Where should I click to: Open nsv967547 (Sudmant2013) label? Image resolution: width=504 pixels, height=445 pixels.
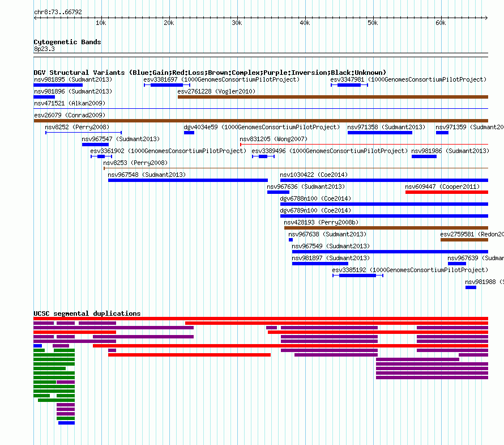pos(121,139)
